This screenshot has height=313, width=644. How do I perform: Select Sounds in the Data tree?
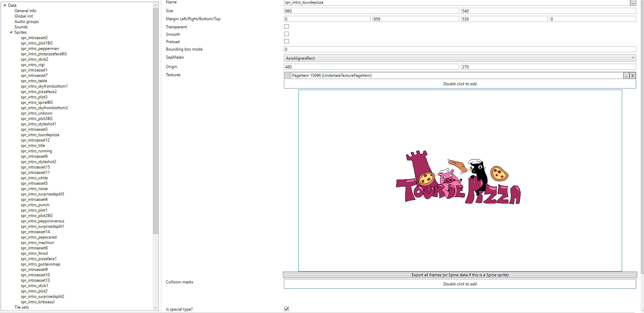click(x=21, y=27)
